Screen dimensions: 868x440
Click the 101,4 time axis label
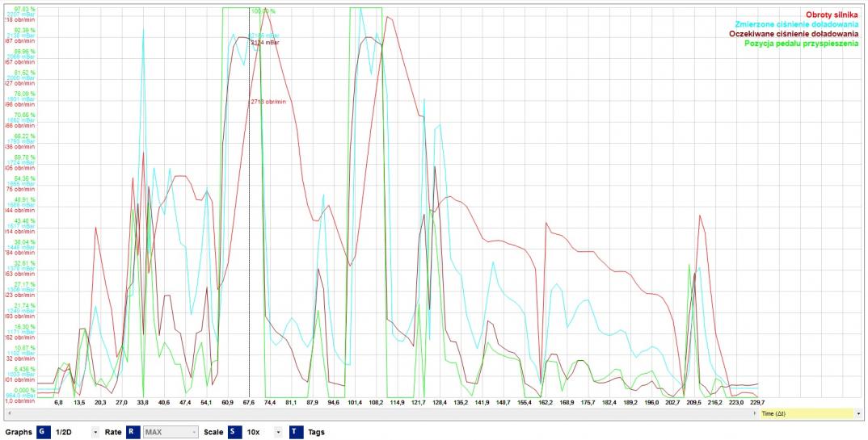click(x=355, y=402)
